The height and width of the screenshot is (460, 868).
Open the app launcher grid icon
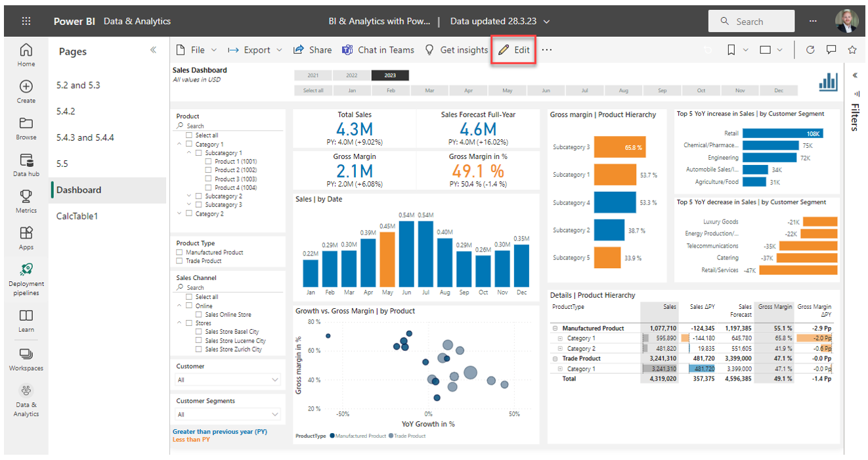pyautogui.click(x=26, y=21)
